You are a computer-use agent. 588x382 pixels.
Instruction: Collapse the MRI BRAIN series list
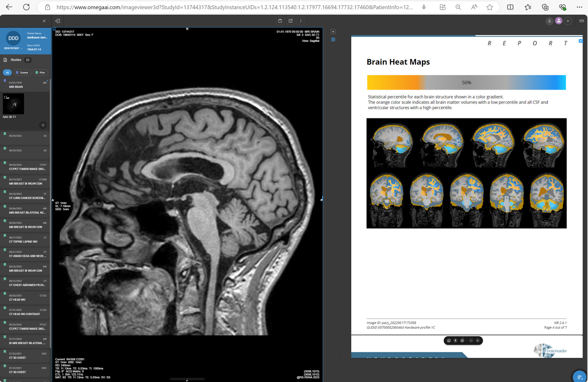point(43,125)
